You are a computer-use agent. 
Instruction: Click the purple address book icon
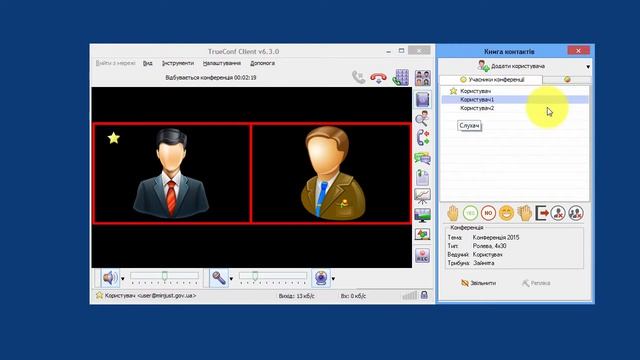click(422, 100)
